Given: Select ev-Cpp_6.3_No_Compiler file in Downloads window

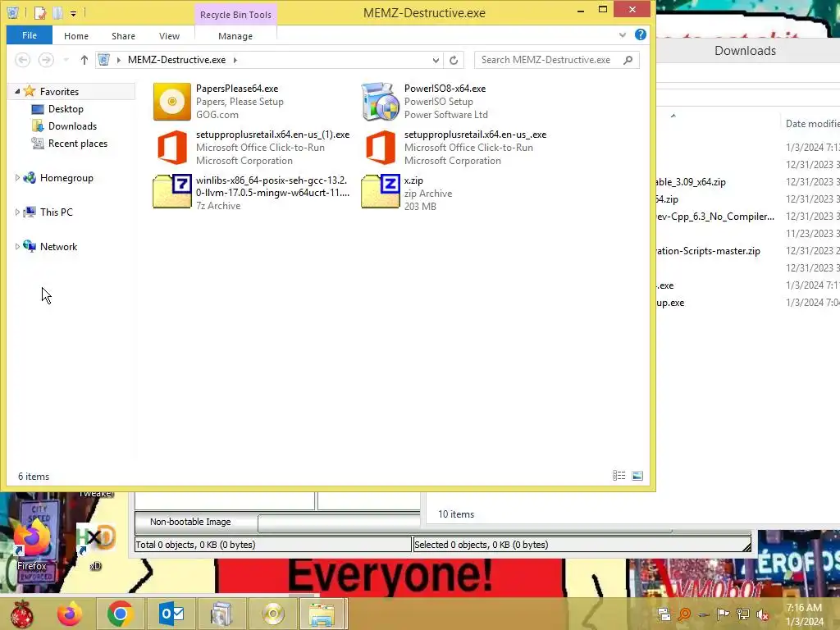Looking at the screenshot, I should [x=715, y=217].
